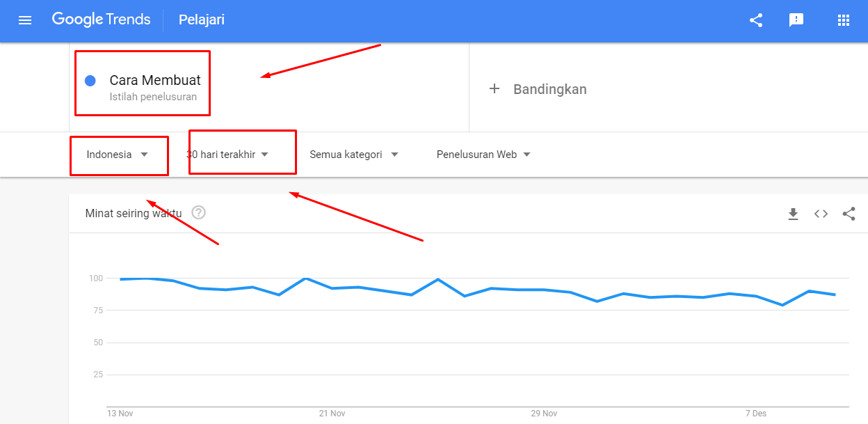Expand the Indonesia region dropdown

pos(118,155)
